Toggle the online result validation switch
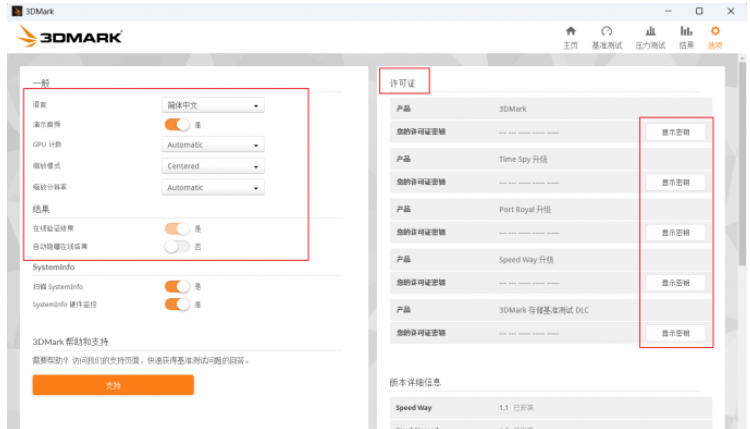Viewport: 750px width, 429px height. click(x=177, y=229)
